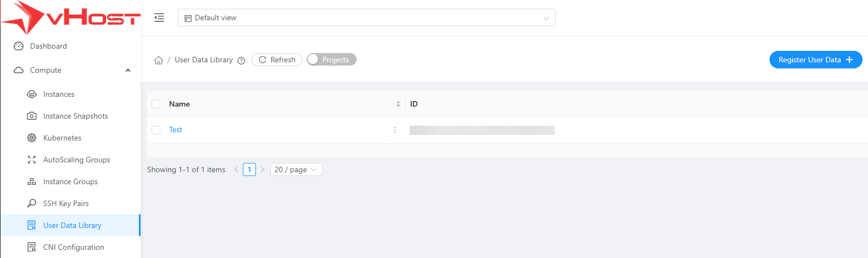Click the Register User Data button
The height and width of the screenshot is (258, 868).
[815, 60]
